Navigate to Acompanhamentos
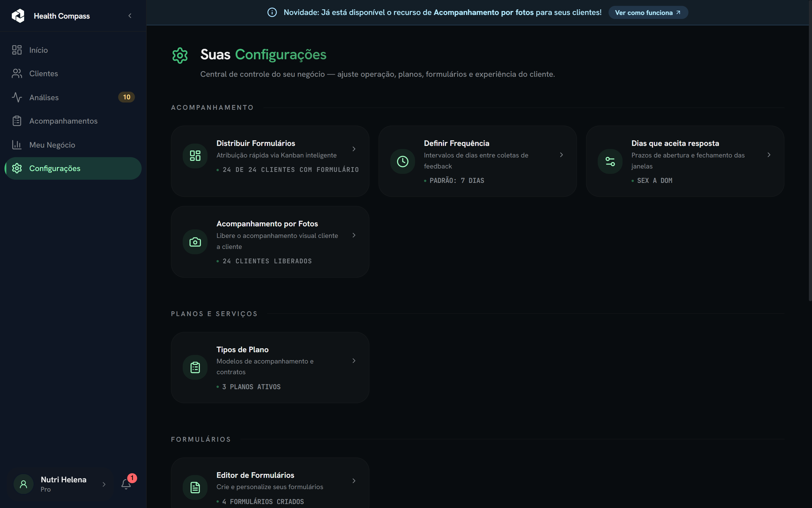This screenshot has width=812, height=508. click(x=73, y=121)
